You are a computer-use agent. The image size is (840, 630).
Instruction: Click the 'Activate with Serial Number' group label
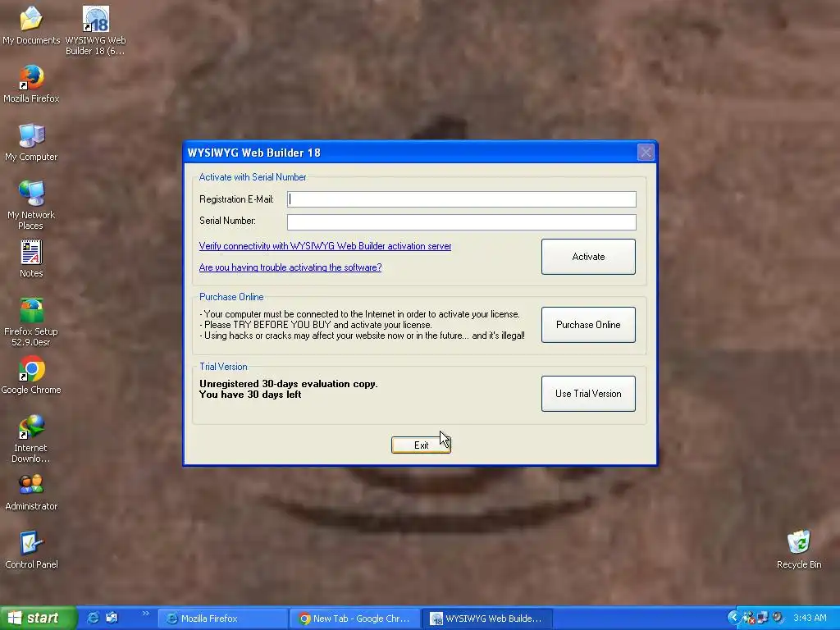click(x=253, y=177)
